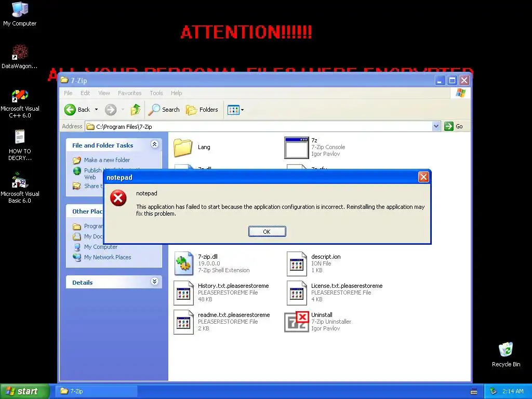The image size is (532, 399).
Task: Click the Back button in 7-Zip window
Action: [77, 110]
